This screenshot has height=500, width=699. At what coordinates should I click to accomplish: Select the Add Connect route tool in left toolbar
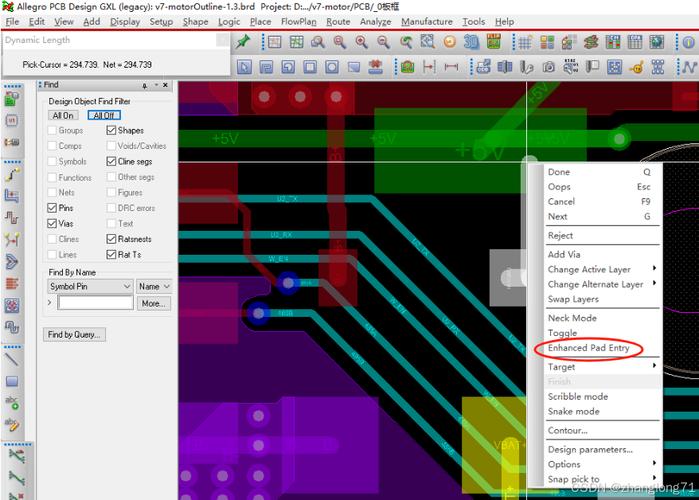pos(13,195)
